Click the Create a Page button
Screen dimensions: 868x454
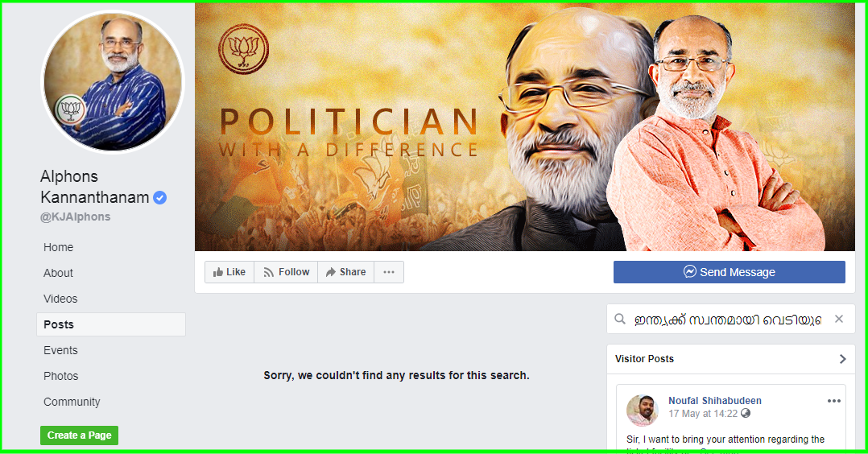point(79,435)
